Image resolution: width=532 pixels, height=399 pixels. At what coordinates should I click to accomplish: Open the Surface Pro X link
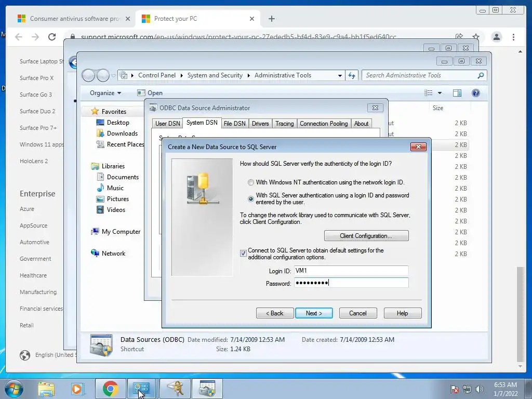click(37, 78)
